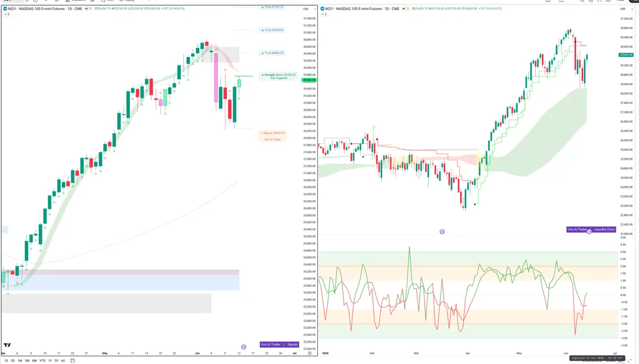
Task: Click orange D market status badge in left chart
Action: click(90, 9)
